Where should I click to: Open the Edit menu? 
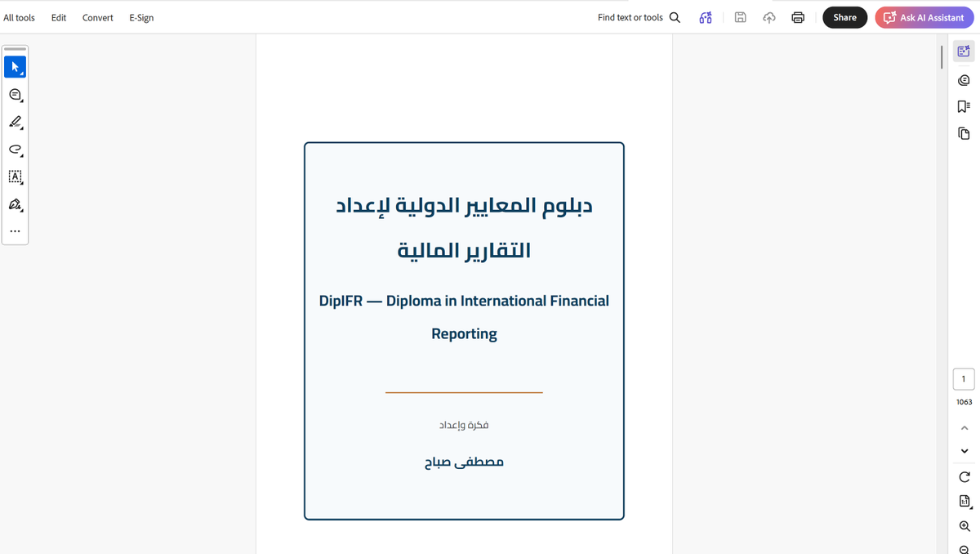pos(59,17)
